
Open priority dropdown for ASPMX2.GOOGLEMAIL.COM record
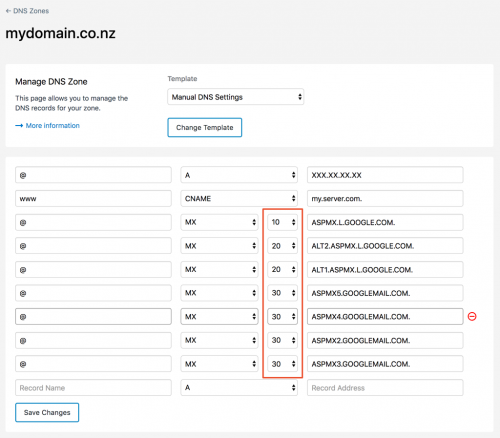[x=282, y=340]
